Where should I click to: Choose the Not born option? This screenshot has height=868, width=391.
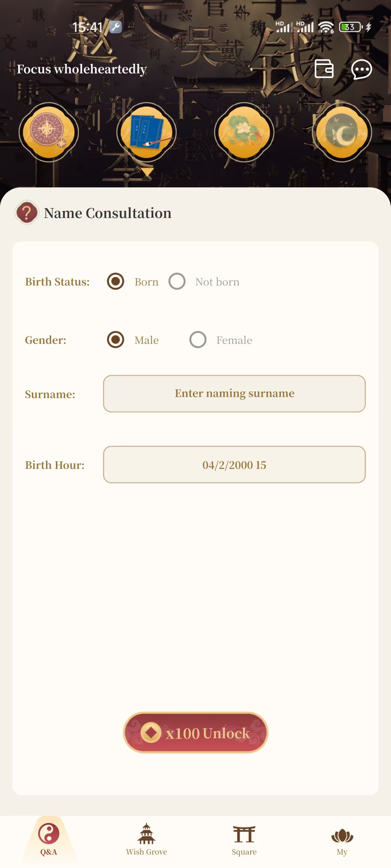pos(177,281)
